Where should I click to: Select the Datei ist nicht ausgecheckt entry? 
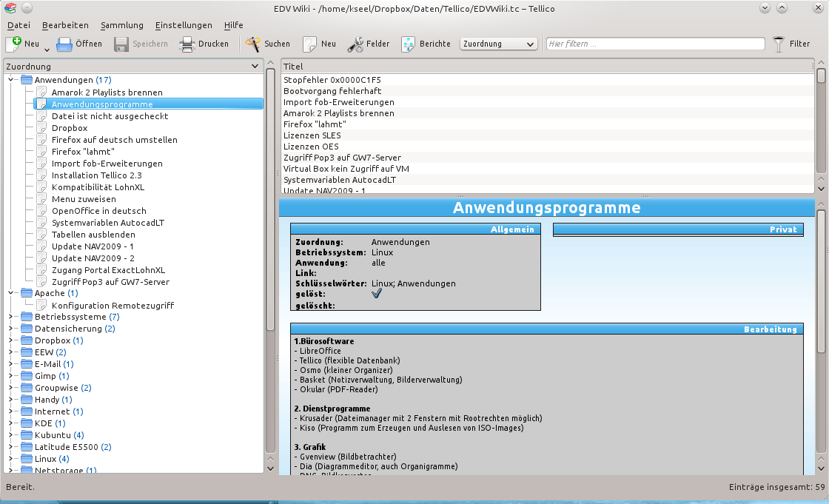110,115
